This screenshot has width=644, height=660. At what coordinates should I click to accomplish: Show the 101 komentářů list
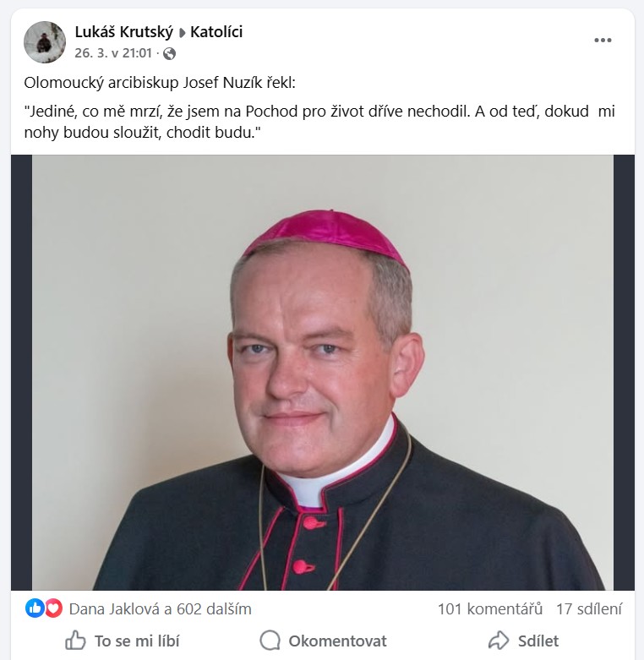point(490,608)
